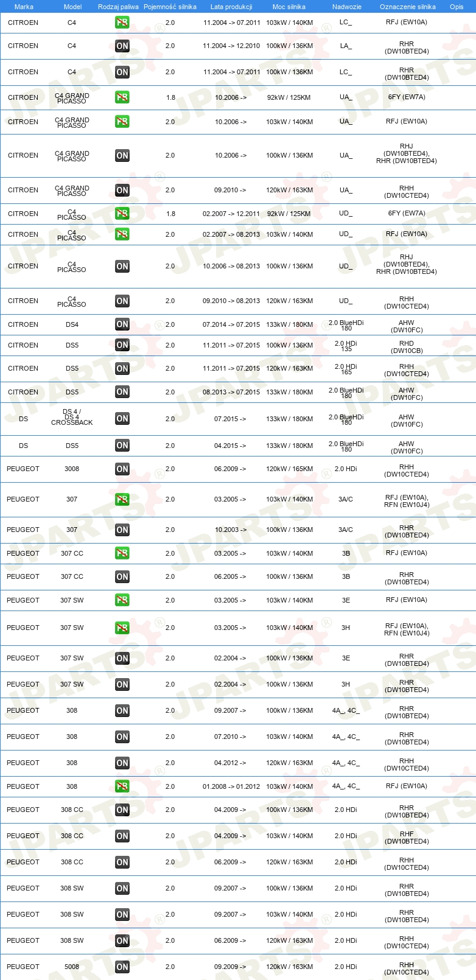Click the PB icon for 307 SW 3E
Viewport: 476px width, 980px height.
(122, 600)
